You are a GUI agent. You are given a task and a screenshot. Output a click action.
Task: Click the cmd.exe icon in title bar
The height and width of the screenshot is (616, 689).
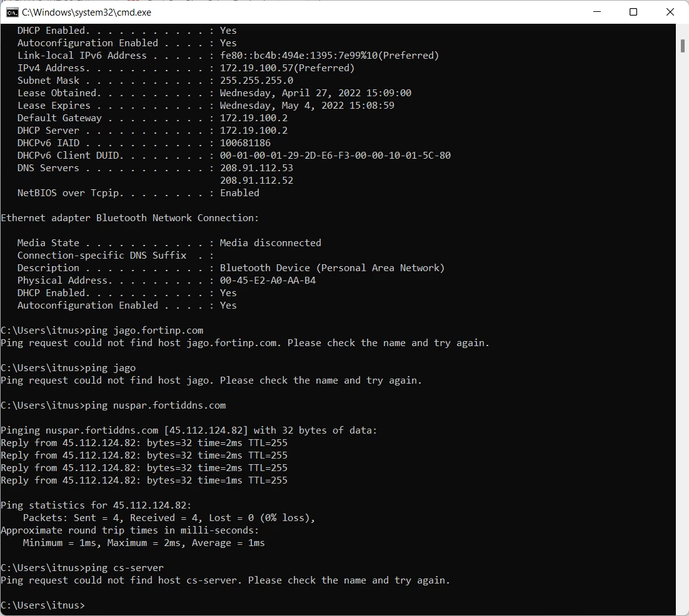pos(12,12)
